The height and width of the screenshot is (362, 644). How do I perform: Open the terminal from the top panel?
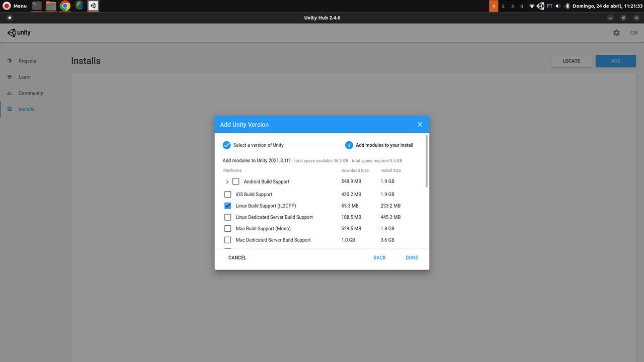pos(37,6)
